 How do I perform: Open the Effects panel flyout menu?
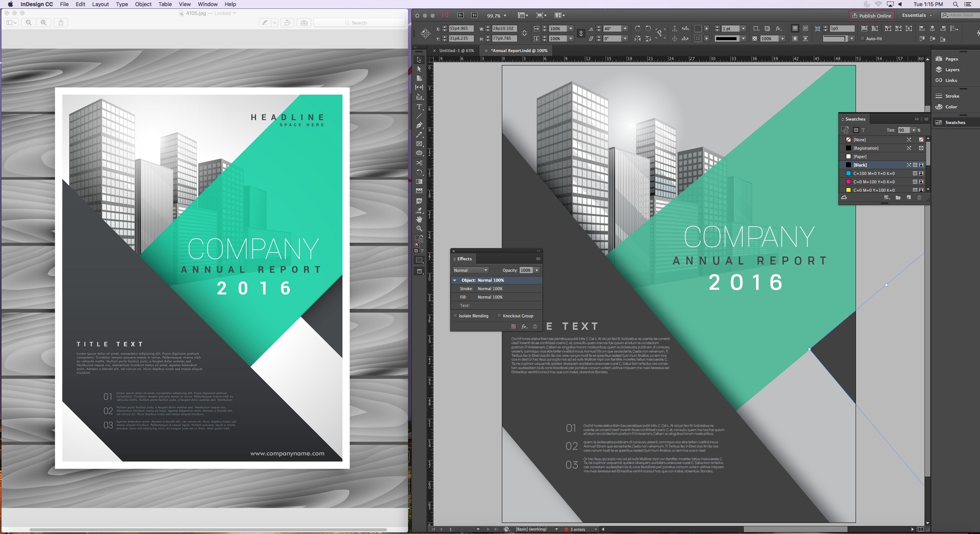click(x=538, y=259)
